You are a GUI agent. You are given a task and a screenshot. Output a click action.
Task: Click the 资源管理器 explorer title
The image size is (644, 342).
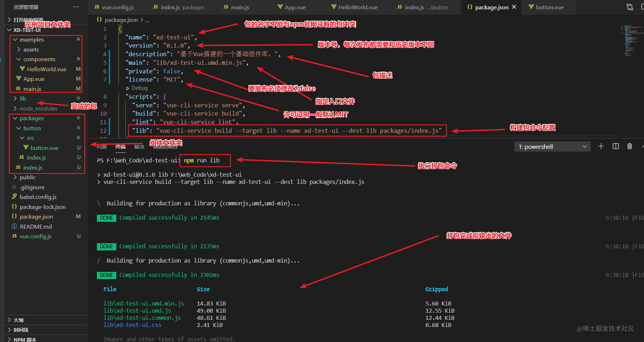point(26,7)
